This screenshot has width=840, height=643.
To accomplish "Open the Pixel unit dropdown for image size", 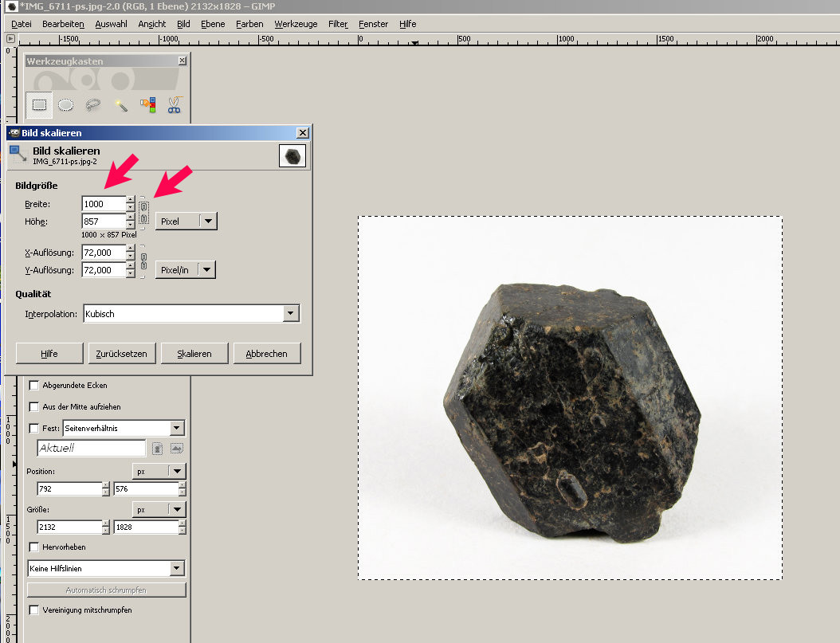I will (x=186, y=222).
